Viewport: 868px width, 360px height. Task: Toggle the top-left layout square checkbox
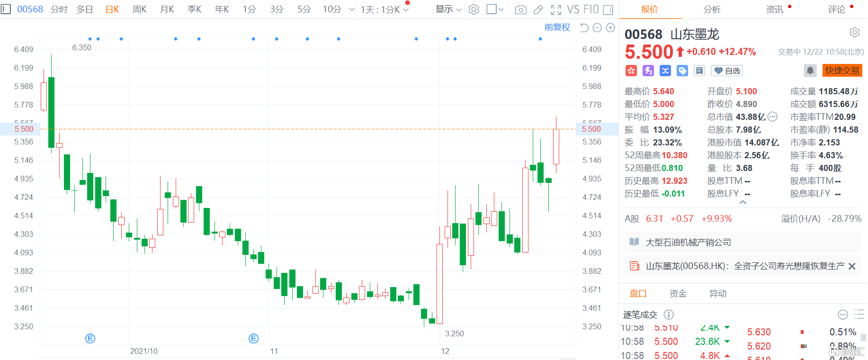pos(6,9)
